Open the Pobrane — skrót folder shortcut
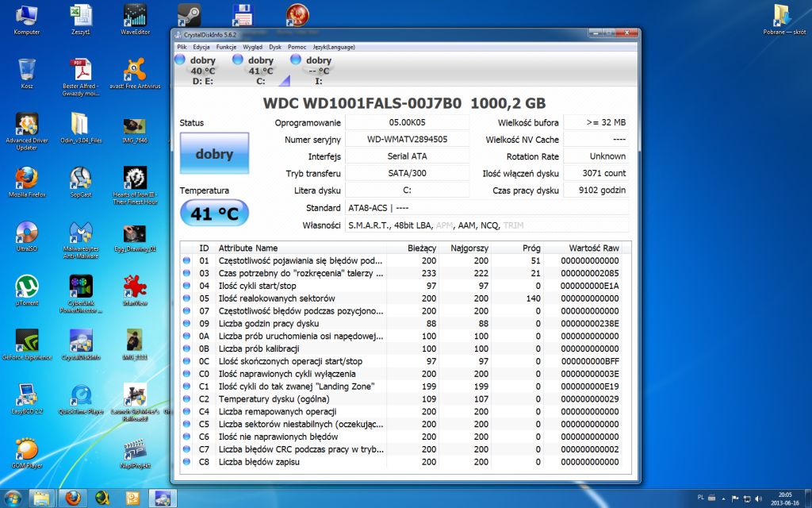 point(784,19)
